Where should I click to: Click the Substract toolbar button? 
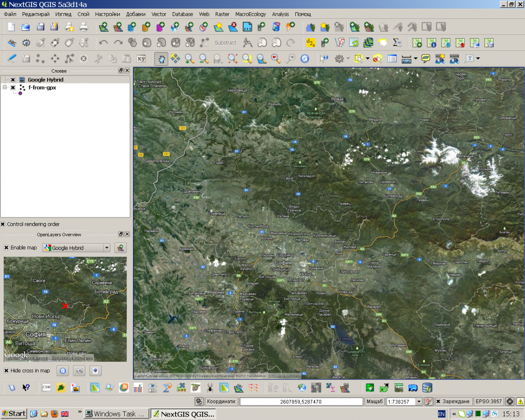pyautogui.click(x=225, y=43)
